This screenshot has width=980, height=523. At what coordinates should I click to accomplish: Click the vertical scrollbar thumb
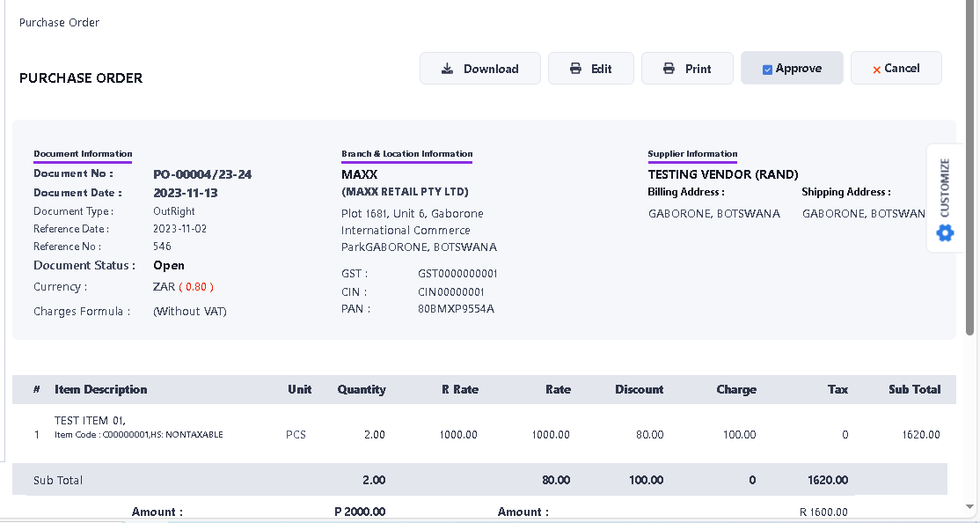(970, 176)
